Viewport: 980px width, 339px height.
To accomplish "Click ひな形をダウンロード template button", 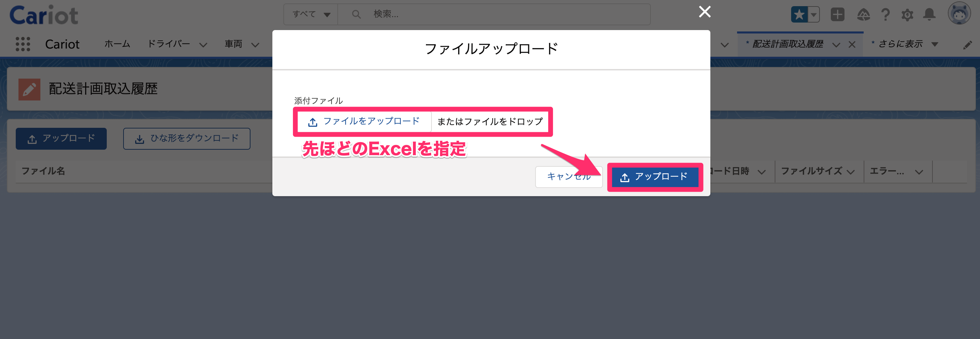I will 187,139.
